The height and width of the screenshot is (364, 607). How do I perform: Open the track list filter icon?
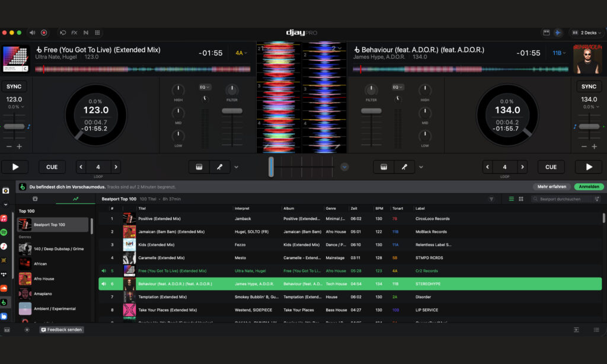pos(491,199)
